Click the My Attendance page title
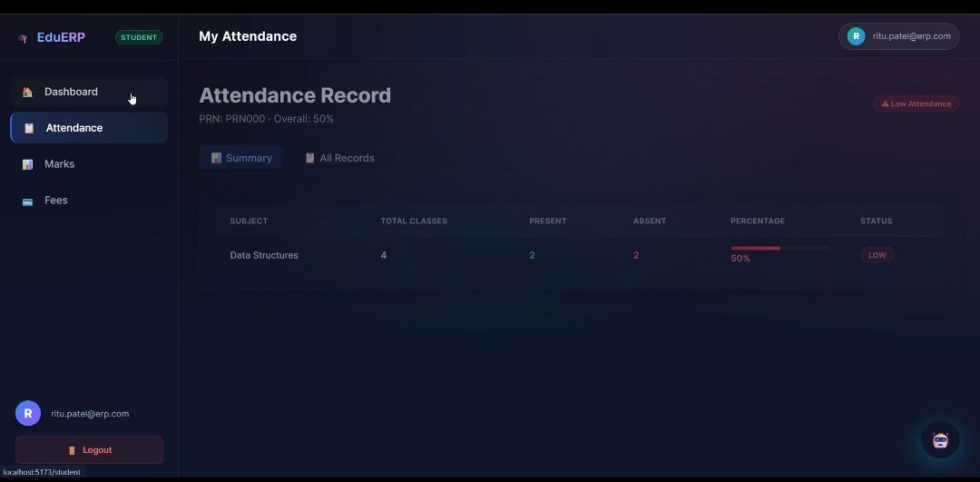 pos(248,36)
